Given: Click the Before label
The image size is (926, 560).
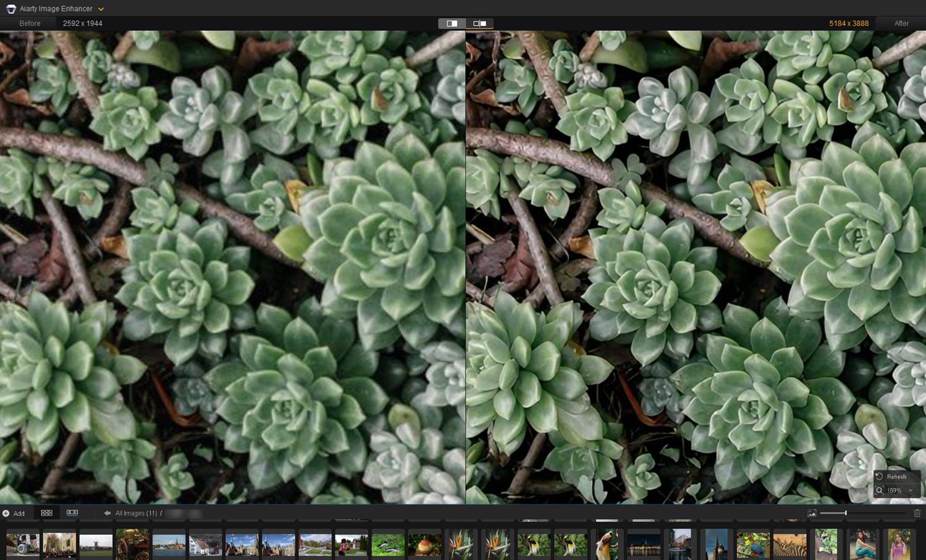Looking at the screenshot, I should pyautogui.click(x=30, y=23).
